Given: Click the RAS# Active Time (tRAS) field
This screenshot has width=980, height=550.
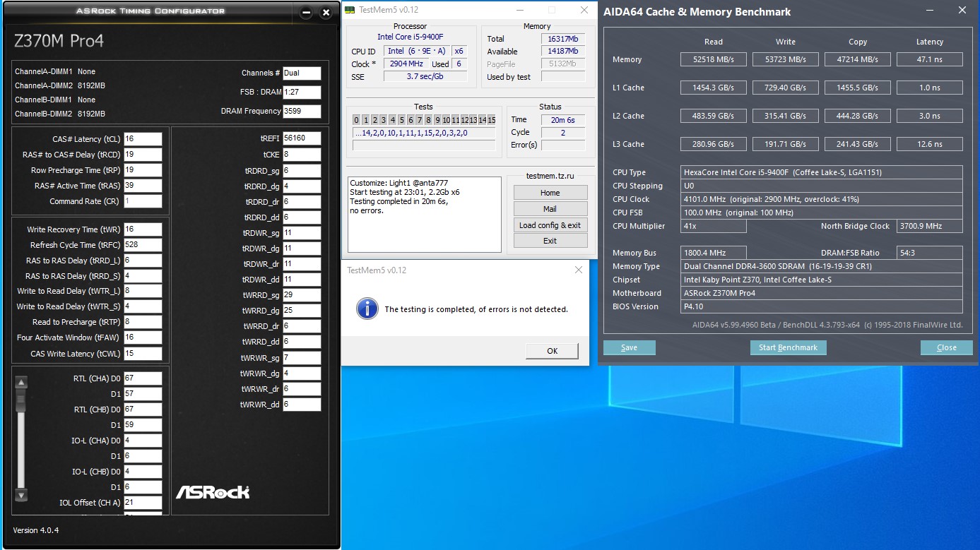Looking at the screenshot, I should 143,186.
